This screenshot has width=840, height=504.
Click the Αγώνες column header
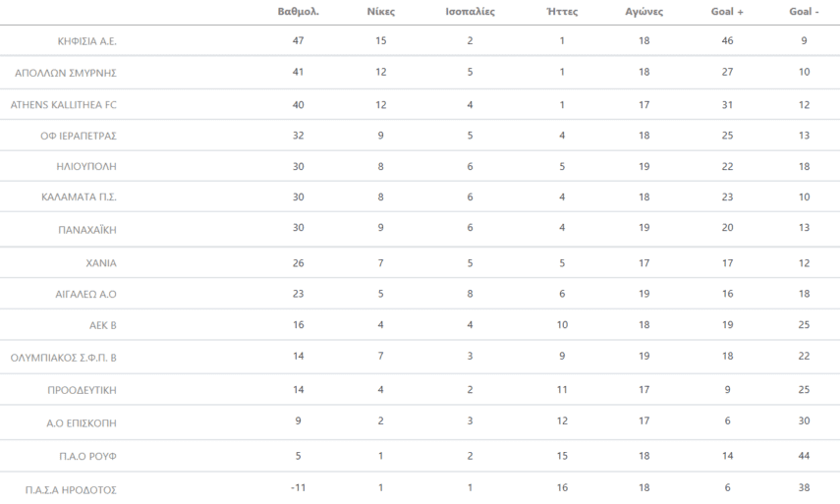[644, 12]
